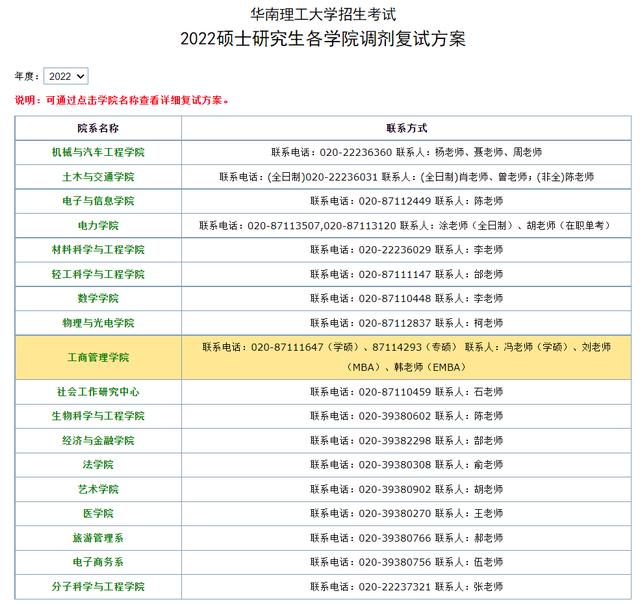The height and width of the screenshot is (604, 640).
Task: Select contact text with phone 020-39380766
Action: (x=407, y=538)
